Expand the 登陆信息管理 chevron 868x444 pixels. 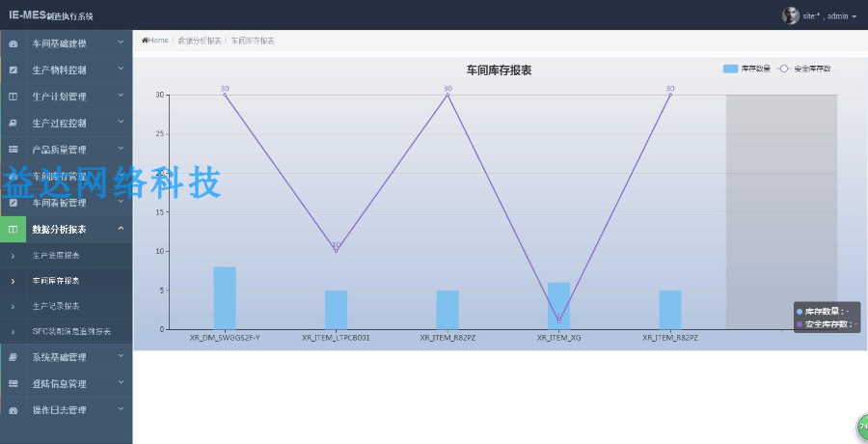121,383
